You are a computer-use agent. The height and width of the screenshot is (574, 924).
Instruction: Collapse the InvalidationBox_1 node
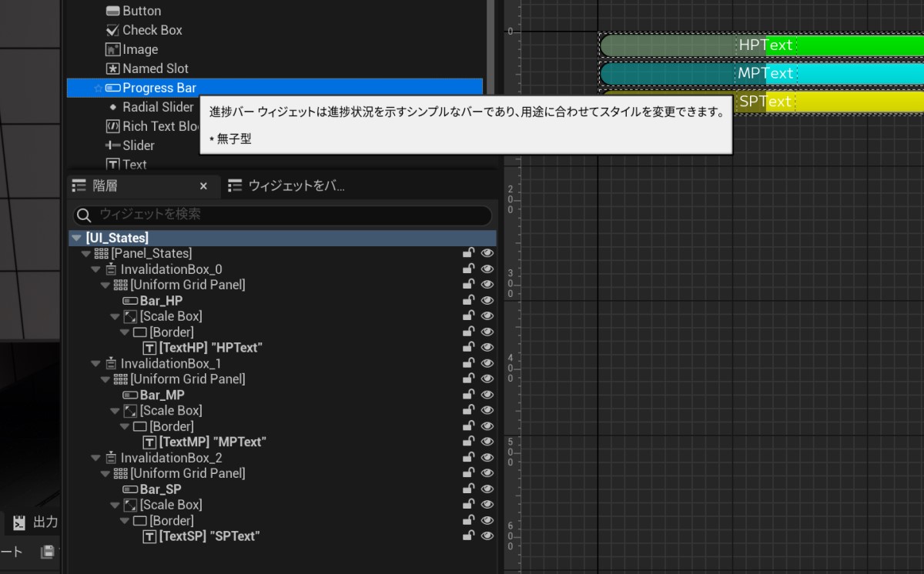[95, 364]
